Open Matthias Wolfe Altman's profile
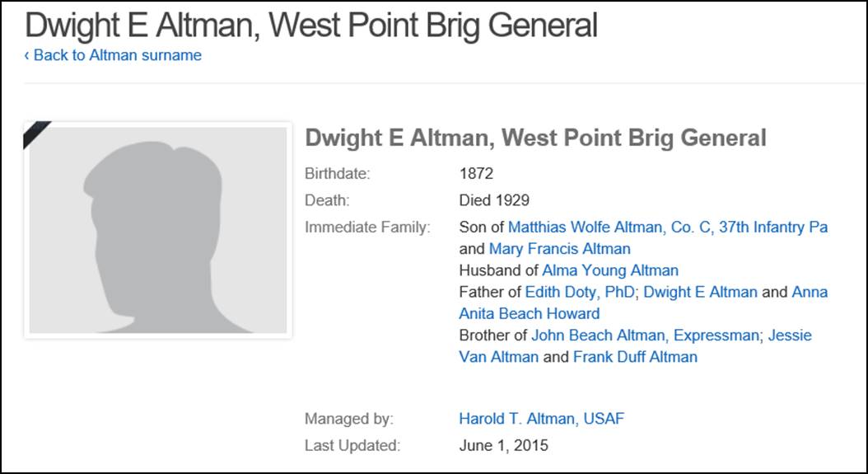This screenshot has height=474, width=868. coord(668,228)
